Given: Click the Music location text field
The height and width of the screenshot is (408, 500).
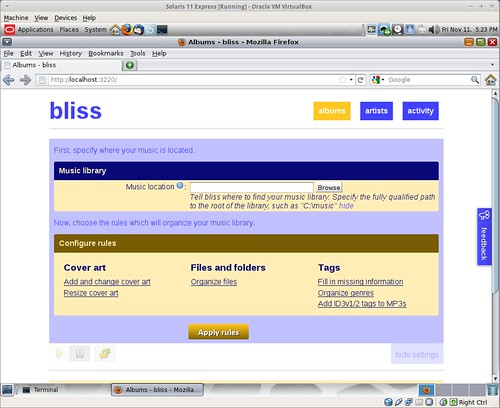Looking at the screenshot, I should 252,187.
